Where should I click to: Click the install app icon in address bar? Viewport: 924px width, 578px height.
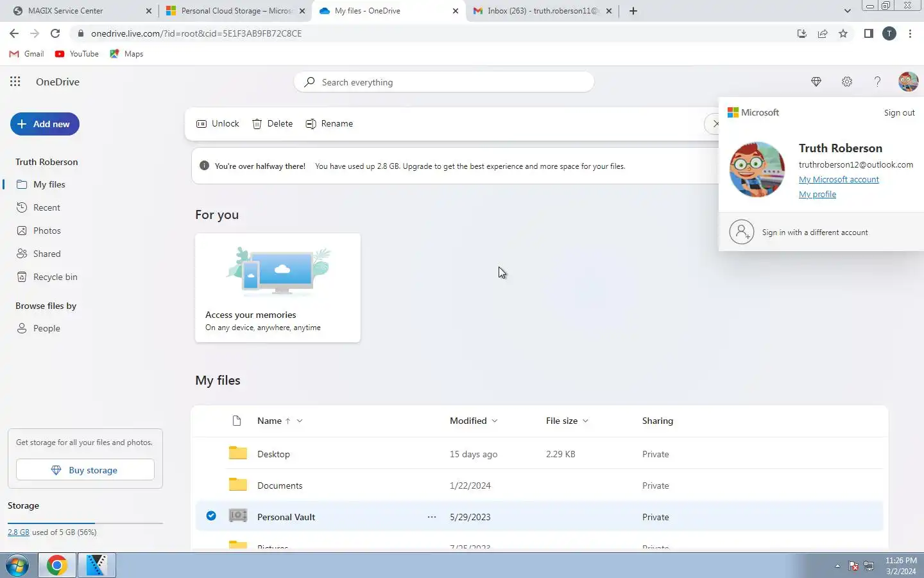(x=802, y=33)
